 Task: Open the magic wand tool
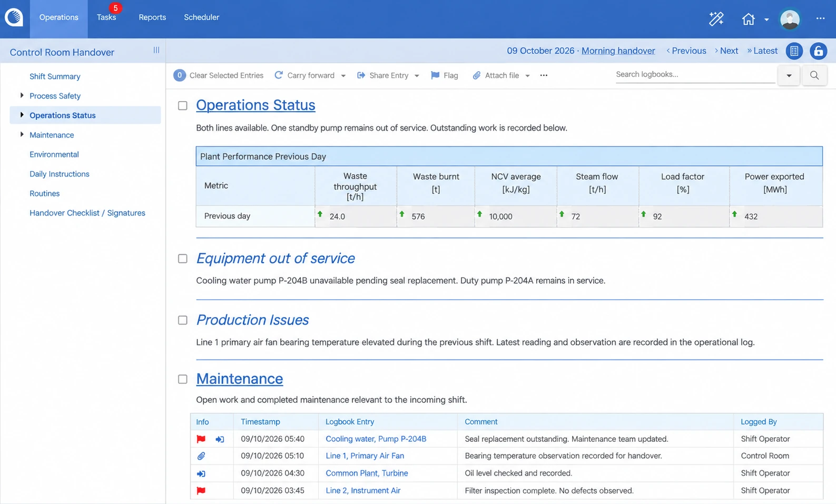[716, 19]
